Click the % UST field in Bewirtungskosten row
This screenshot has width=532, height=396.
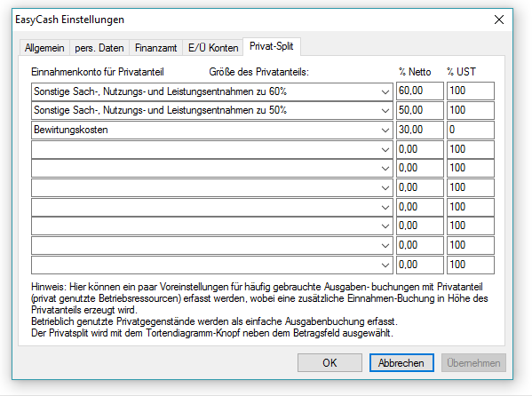470,130
